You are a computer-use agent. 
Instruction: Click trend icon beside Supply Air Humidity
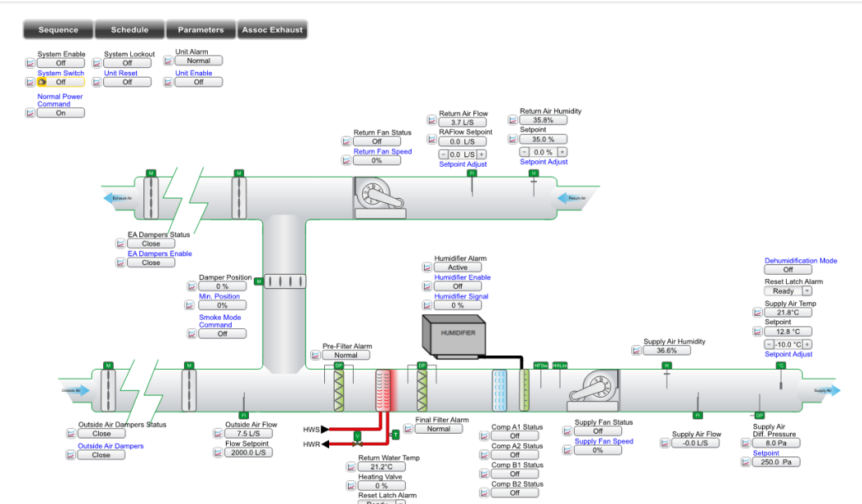click(x=638, y=350)
